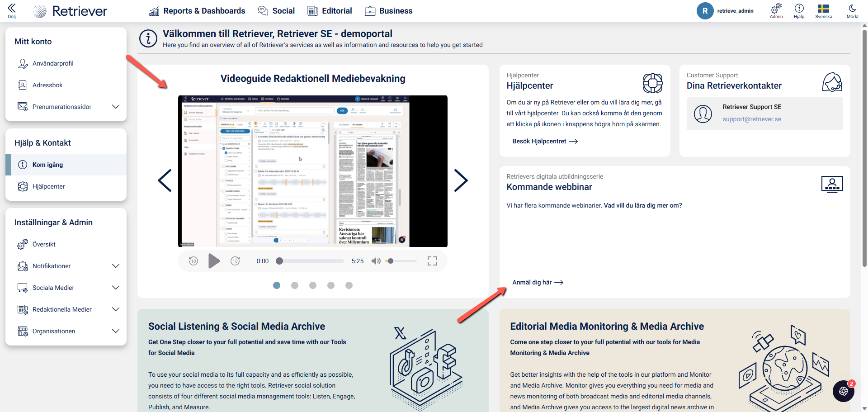Open the Editorial menu
This screenshot has width=868, height=412.
pos(330,11)
